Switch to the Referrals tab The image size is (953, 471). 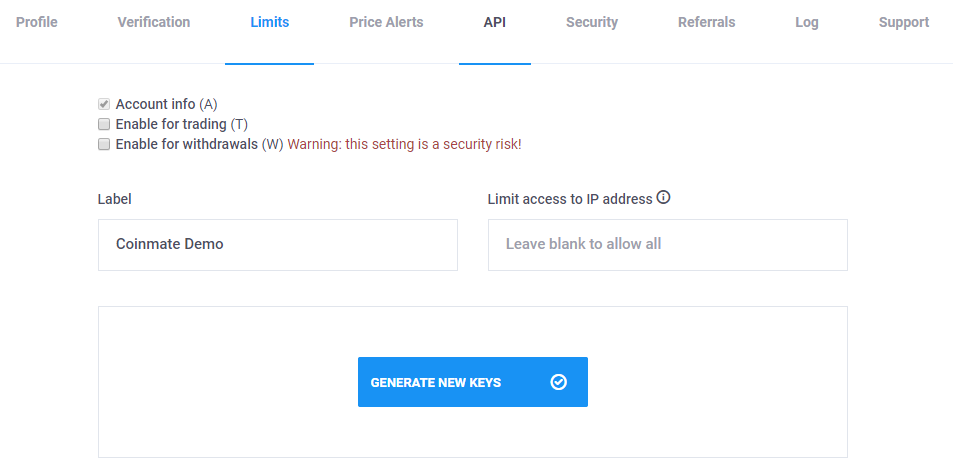(x=707, y=22)
